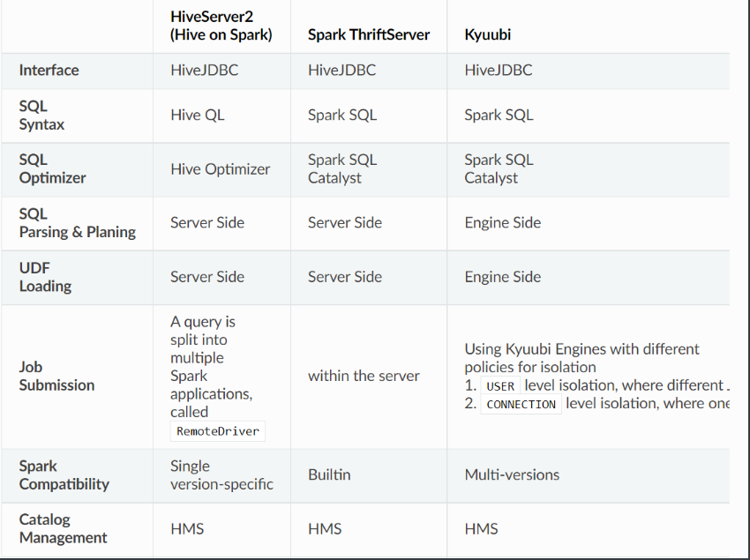Select the Spark Compatibility row label

tap(64, 474)
